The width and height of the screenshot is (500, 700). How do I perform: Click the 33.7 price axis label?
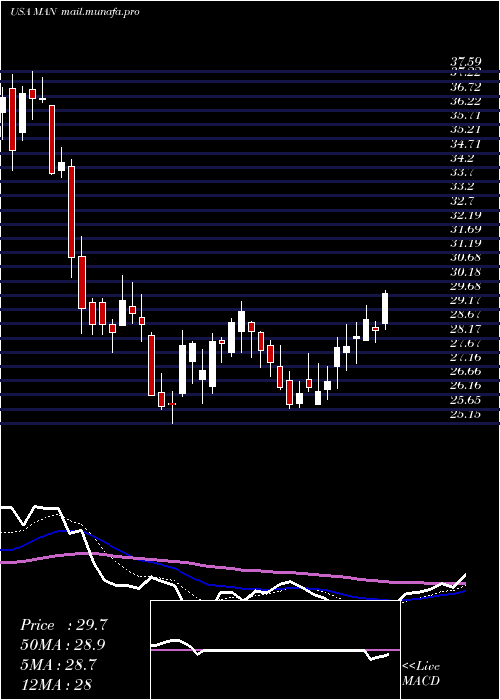[x=463, y=173]
